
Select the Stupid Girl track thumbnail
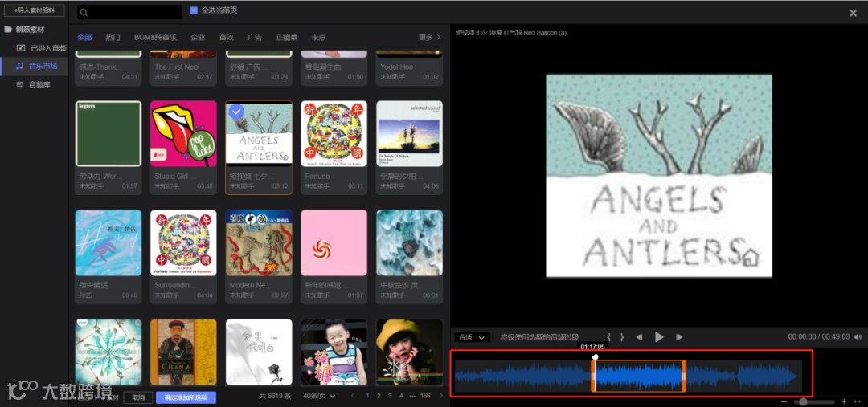[184, 134]
